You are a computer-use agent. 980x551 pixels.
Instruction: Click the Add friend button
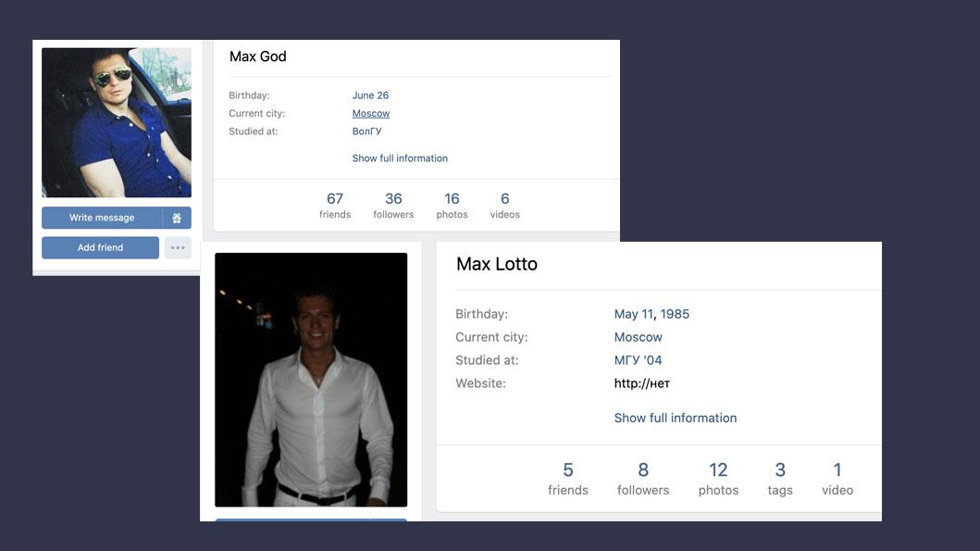click(100, 247)
